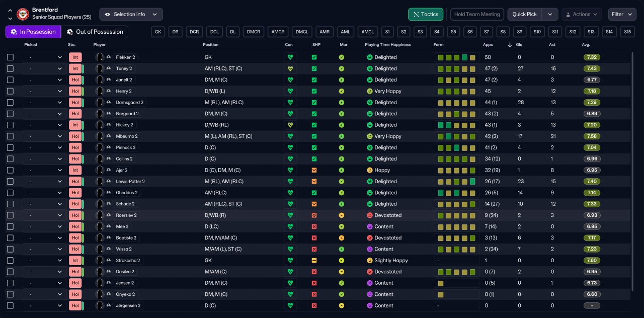Viewport: 644px width, 318px height.
Task: Click Baptiste's orange morale icon
Action: click(x=342, y=238)
